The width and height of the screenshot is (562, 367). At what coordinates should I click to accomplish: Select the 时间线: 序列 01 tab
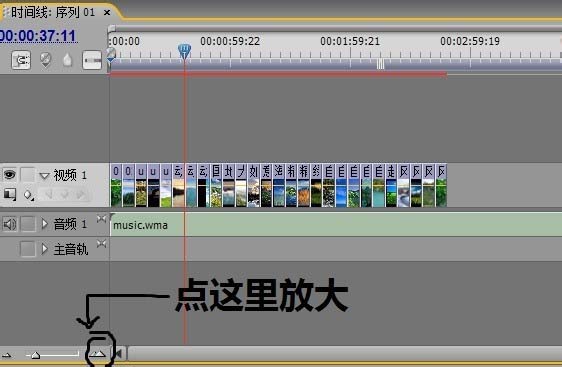point(53,13)
